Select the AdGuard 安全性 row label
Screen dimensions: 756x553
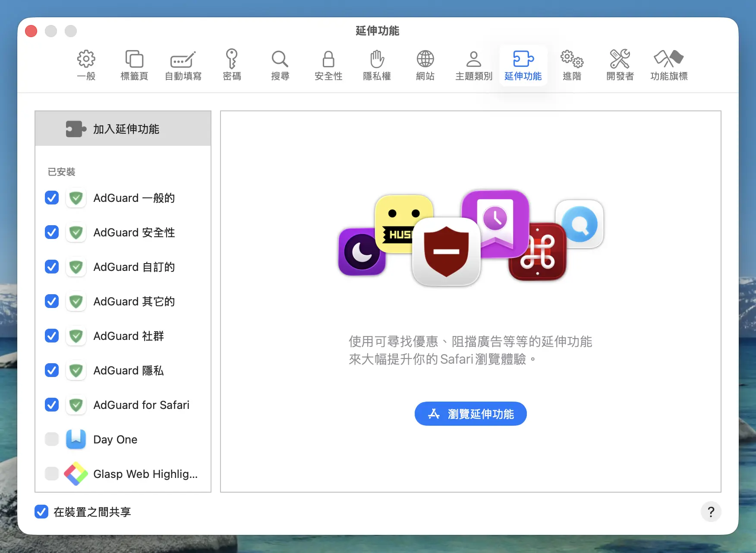click(134, 233)
